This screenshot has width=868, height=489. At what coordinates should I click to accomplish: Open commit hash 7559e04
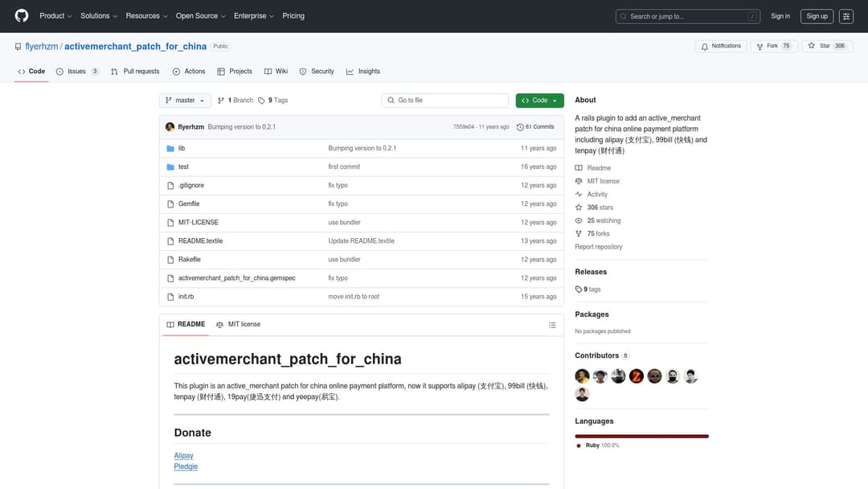464,127
